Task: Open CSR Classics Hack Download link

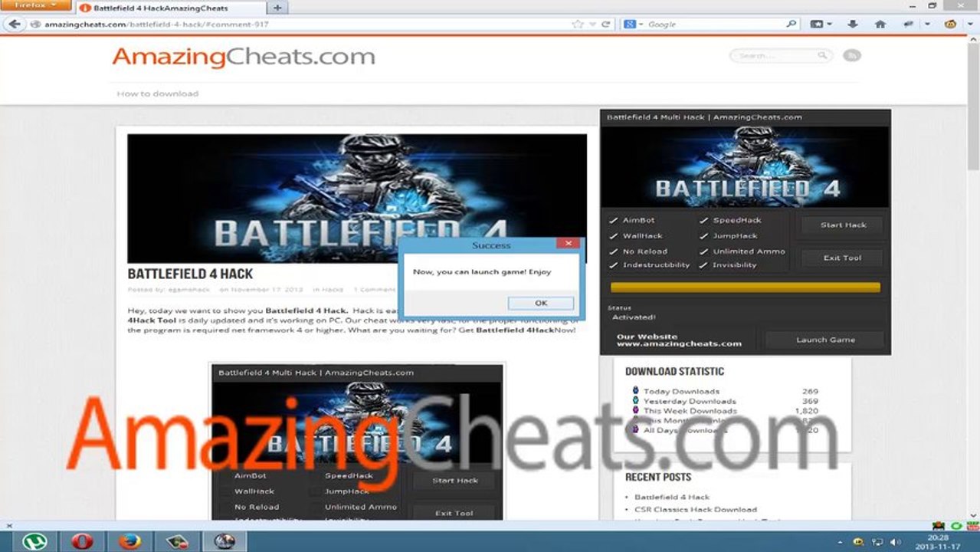Action: pyautogui.click(x=696, y=509)
